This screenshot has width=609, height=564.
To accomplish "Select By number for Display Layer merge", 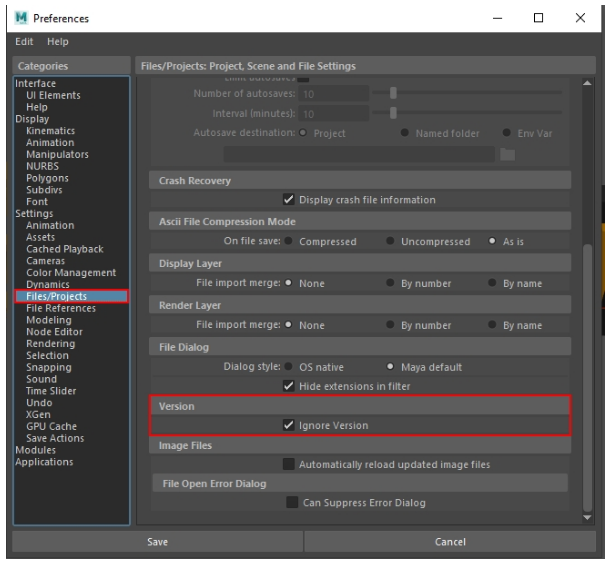I will [390, 283].
